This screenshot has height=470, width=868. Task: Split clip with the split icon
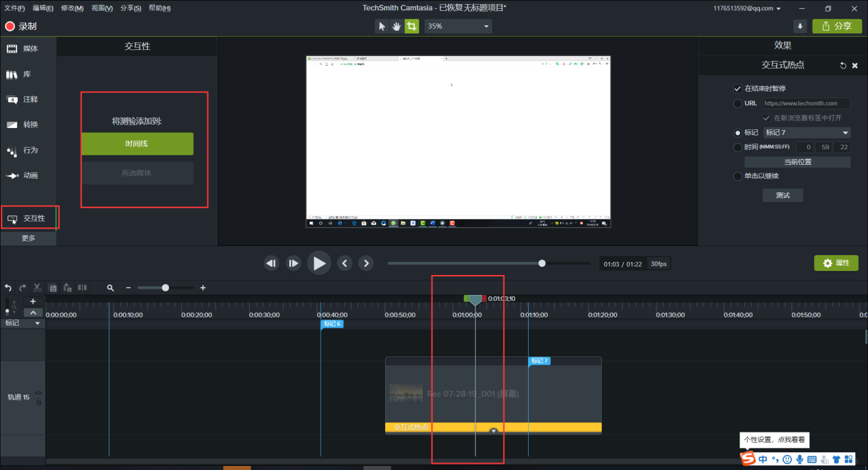click(x=82, y=288)
